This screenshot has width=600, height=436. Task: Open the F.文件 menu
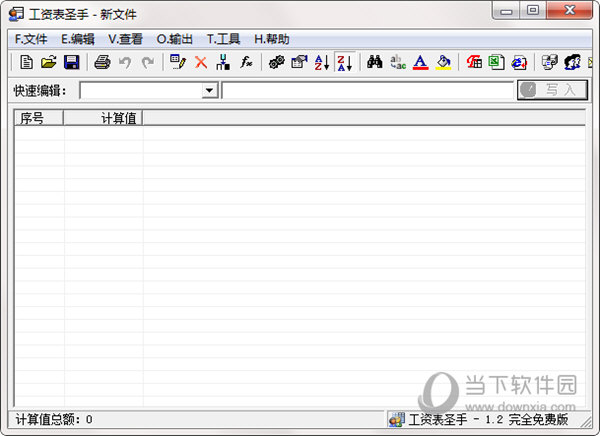(x=31, y=39)
